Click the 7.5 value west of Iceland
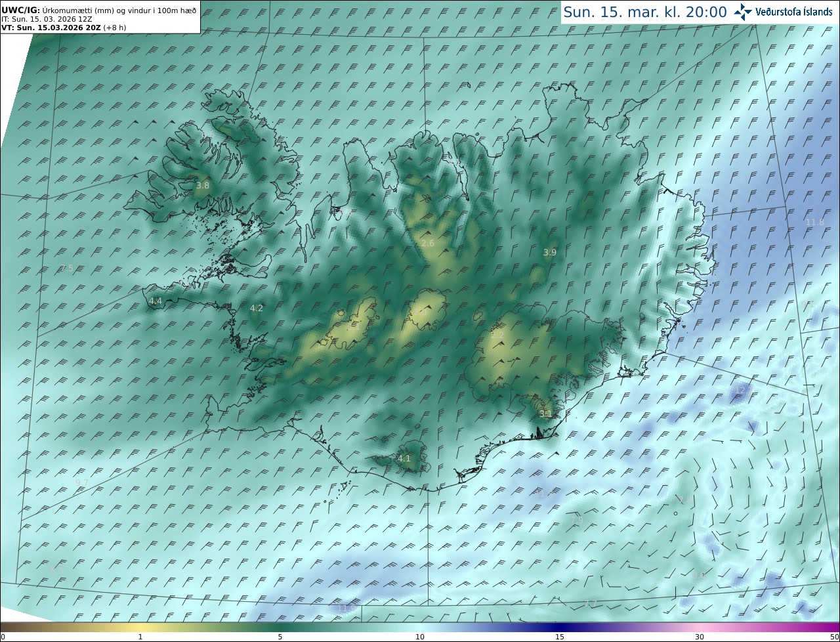This screenshot has width=840, height=642. (x=67, y=268)
